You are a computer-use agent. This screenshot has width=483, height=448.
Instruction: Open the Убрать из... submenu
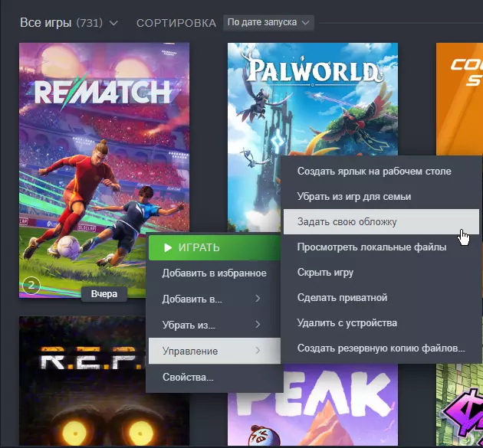215,325
